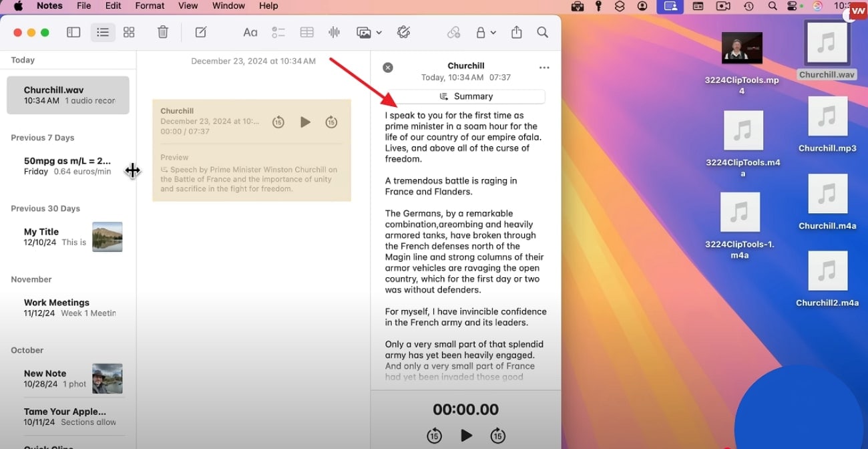This screenshot has height=449, width=868.
Task: Select the Churchill.wav note
Action: (68, 95)
